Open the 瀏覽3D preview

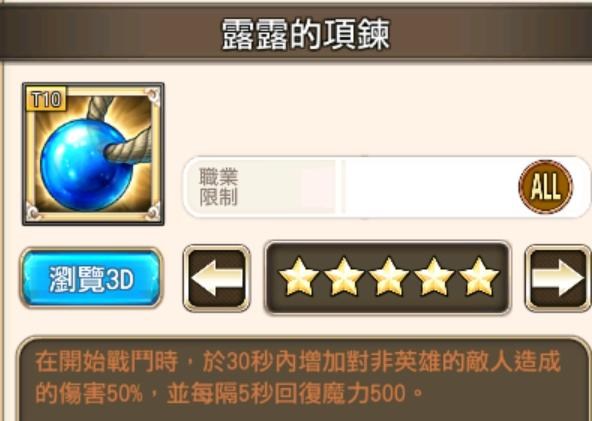(x=91, y=278)
